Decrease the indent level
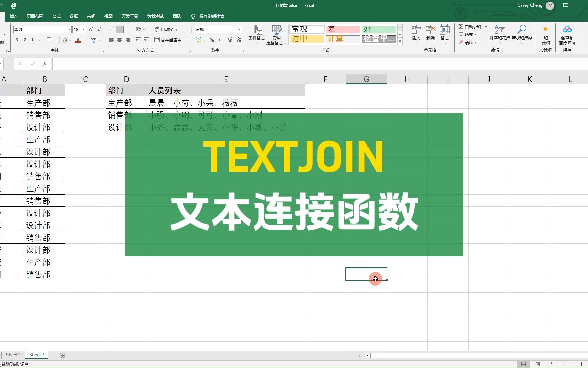Image resolution: width=588 pixels, height=368 pixels. [x=138, y=40]
